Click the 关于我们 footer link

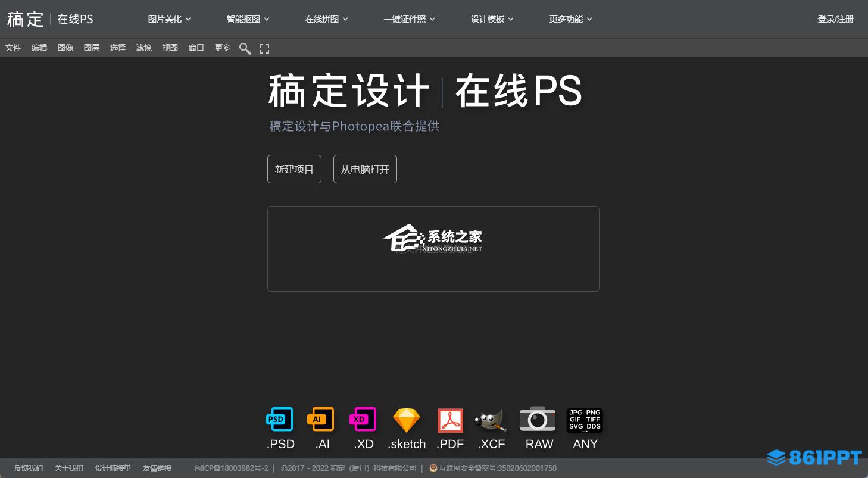point(69,468)
